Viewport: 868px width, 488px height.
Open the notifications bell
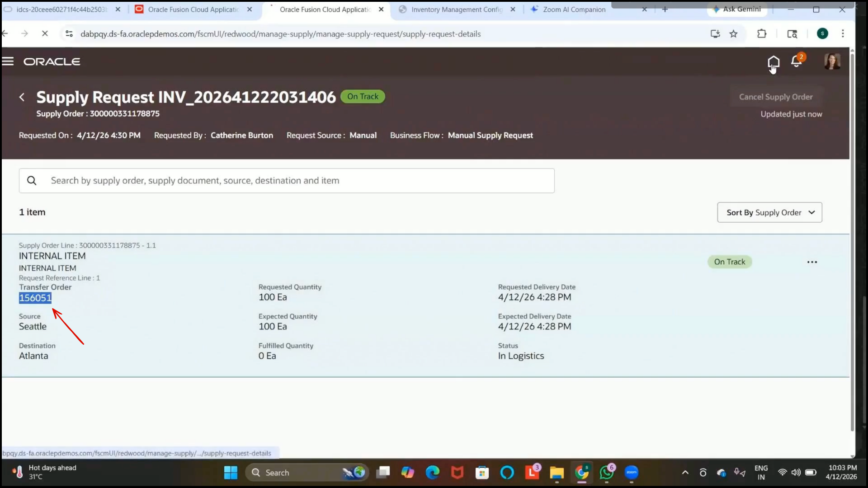pyautogui.click(x=797, y=61)
